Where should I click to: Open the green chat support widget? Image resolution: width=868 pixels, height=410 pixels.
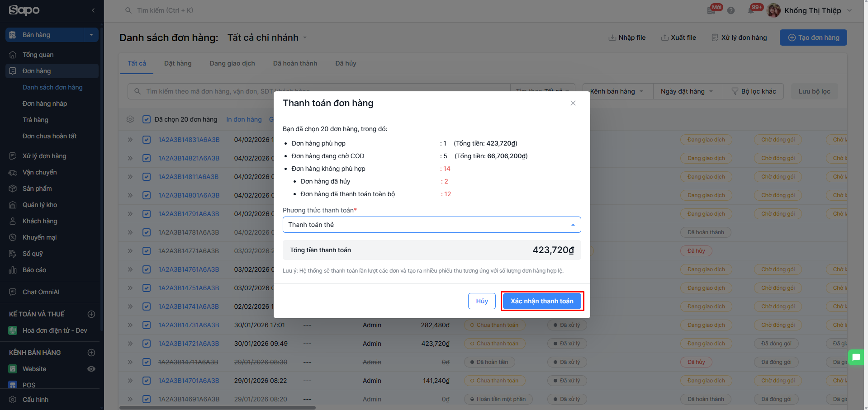point(856,358)
